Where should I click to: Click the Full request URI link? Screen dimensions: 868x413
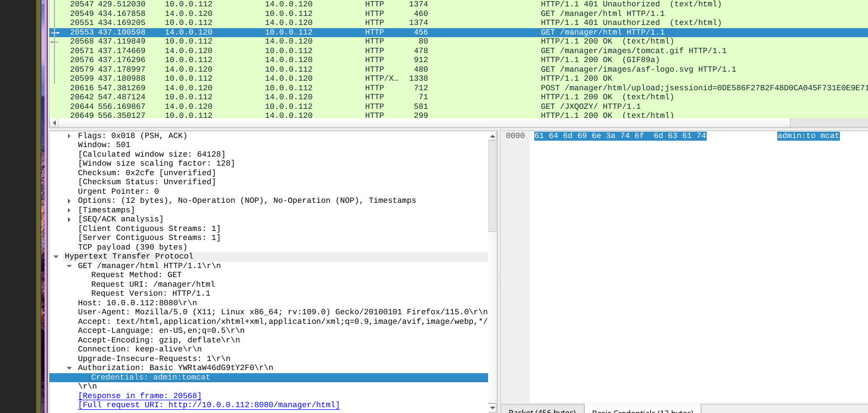pyautogui.click(x=209, y=405)
